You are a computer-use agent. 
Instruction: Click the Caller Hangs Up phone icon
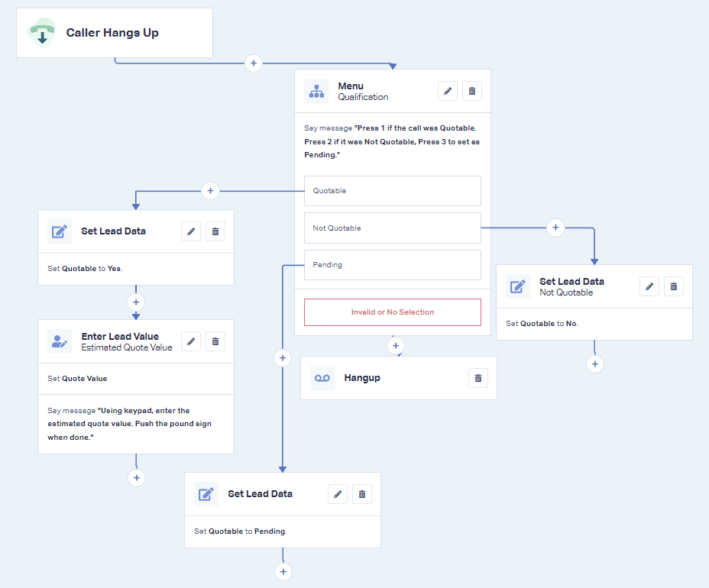pos(41,33)
